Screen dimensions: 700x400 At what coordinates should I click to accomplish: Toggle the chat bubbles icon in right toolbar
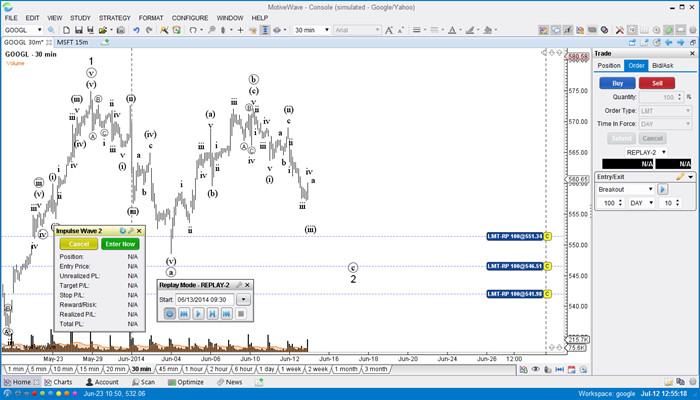tap(556, 30)
